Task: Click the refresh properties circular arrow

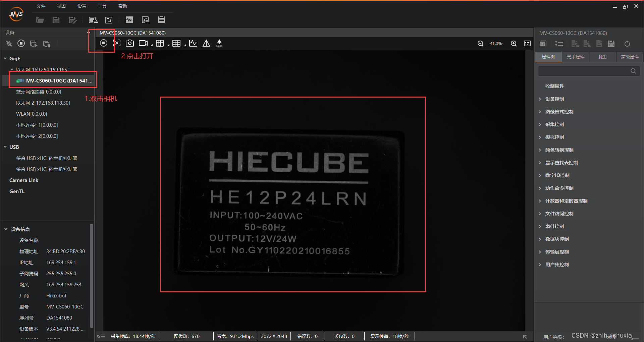Action: (627, 44)
